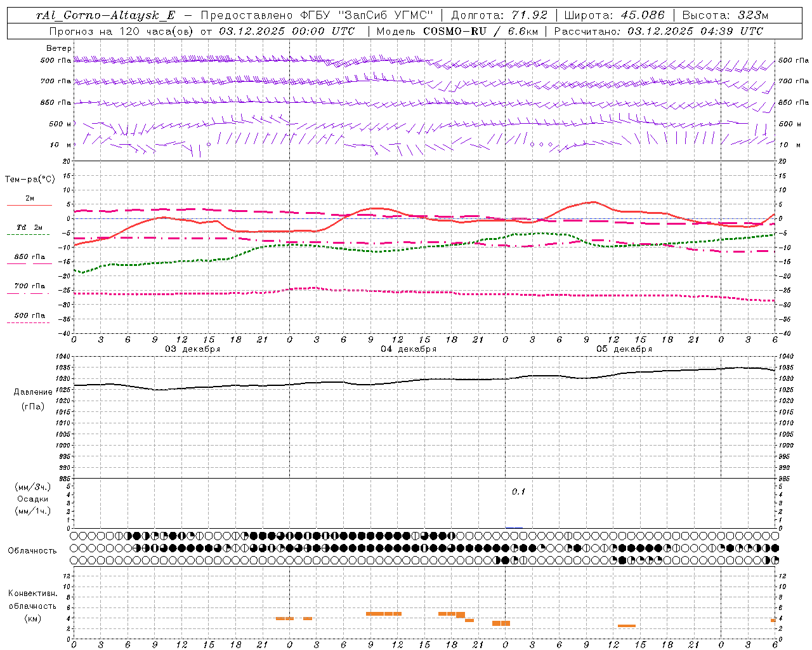Click the 2м solid-line legend entry
812x650 pixels.
30,199
